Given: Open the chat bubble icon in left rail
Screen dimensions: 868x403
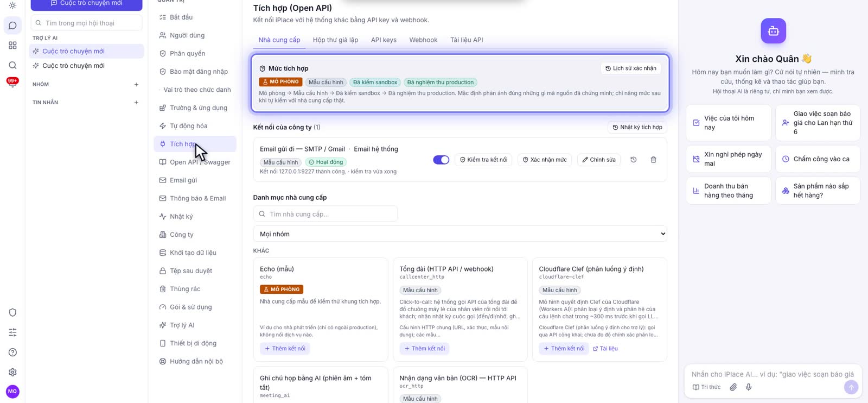Looking at the screenshot, I should 12,26.
